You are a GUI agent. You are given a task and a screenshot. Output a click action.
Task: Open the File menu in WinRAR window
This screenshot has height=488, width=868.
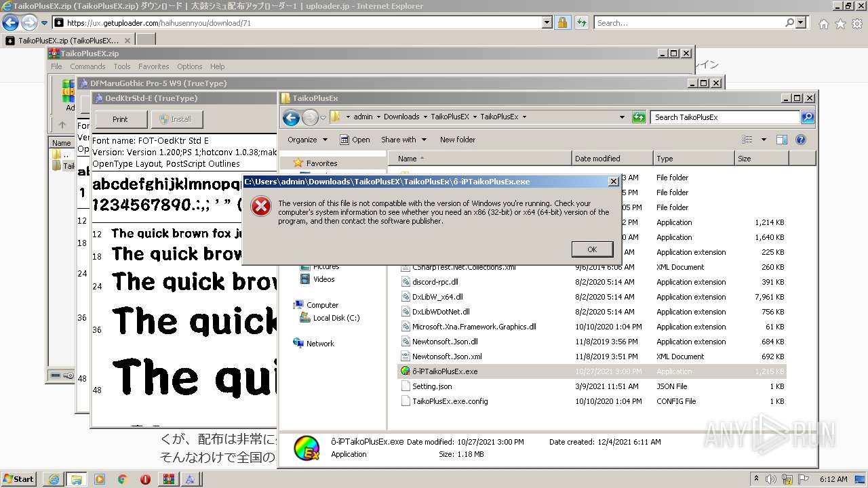(56, 66)
